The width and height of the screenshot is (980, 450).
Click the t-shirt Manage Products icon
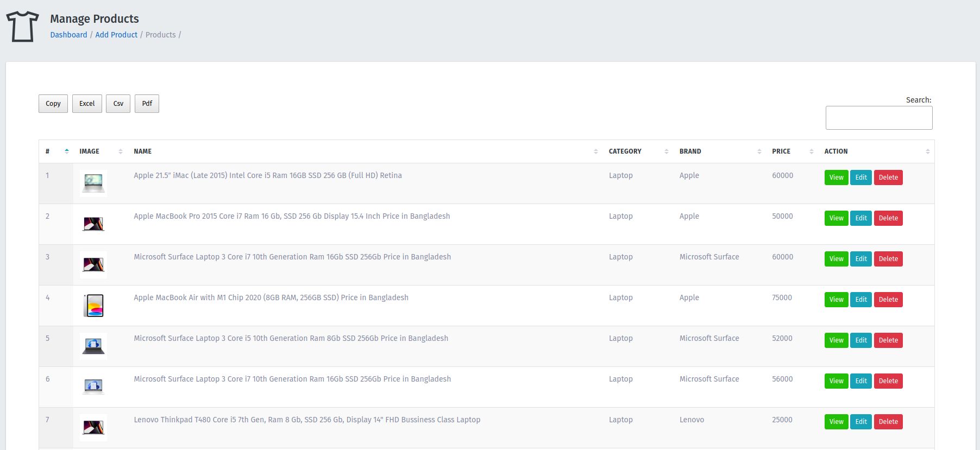pos(22,27)
